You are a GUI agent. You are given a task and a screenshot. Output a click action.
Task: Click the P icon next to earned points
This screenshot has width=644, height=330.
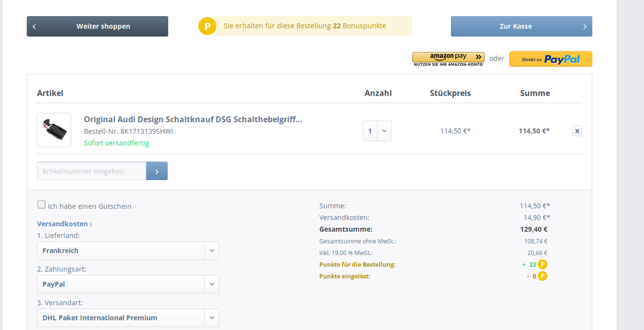click(x=542, y=265)
